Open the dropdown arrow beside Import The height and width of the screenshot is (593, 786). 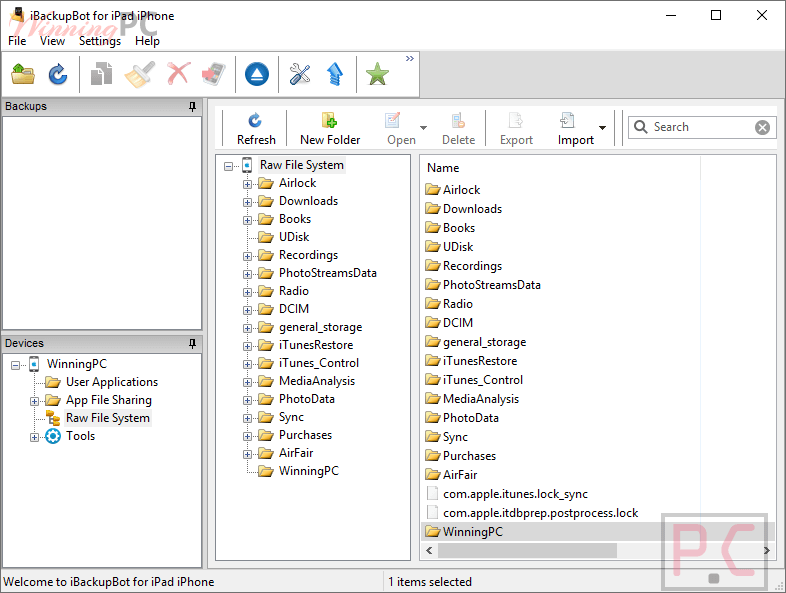[603, 128]
